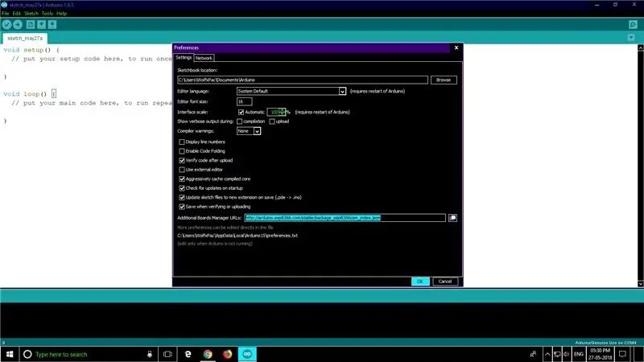Toggle Update sketch files to new extension

coord(182,197)
